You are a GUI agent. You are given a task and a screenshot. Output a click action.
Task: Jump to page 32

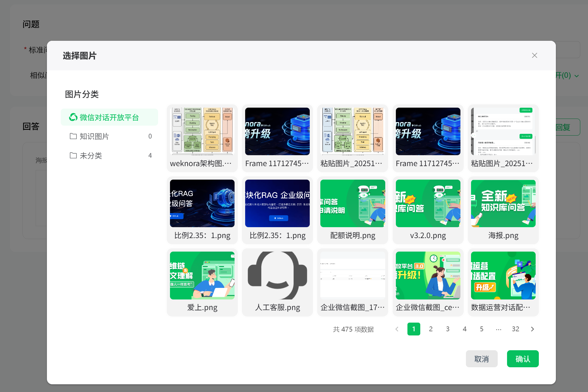515,329
